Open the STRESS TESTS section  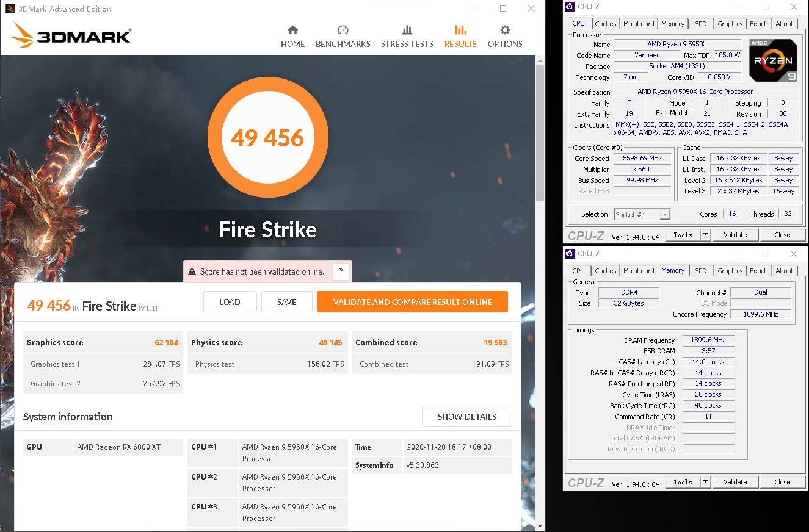click(407, 37)
